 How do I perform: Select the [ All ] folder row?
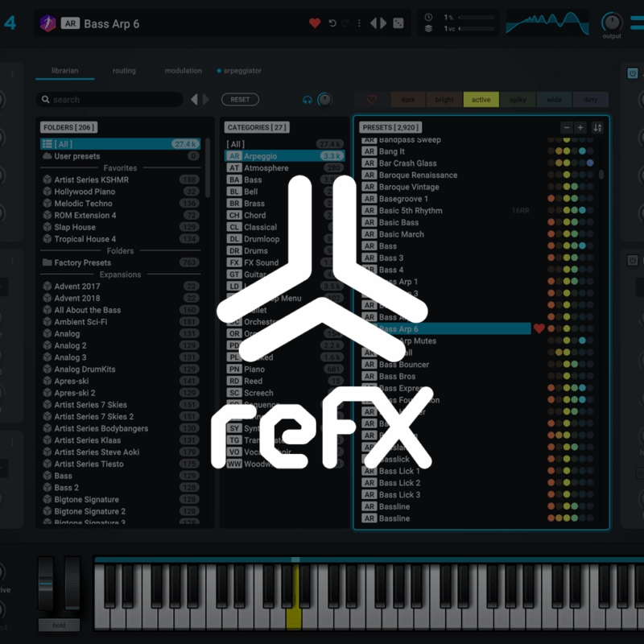click(x=120, y=144)
